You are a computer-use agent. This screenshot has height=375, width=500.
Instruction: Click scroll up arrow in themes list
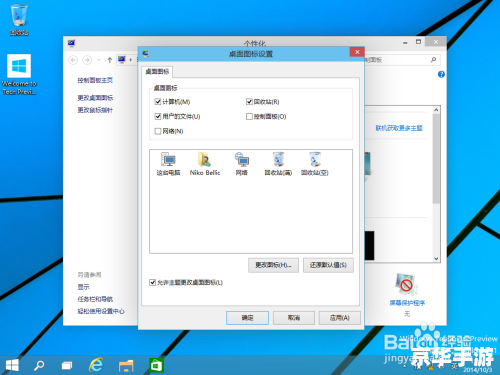pos(436,110)
